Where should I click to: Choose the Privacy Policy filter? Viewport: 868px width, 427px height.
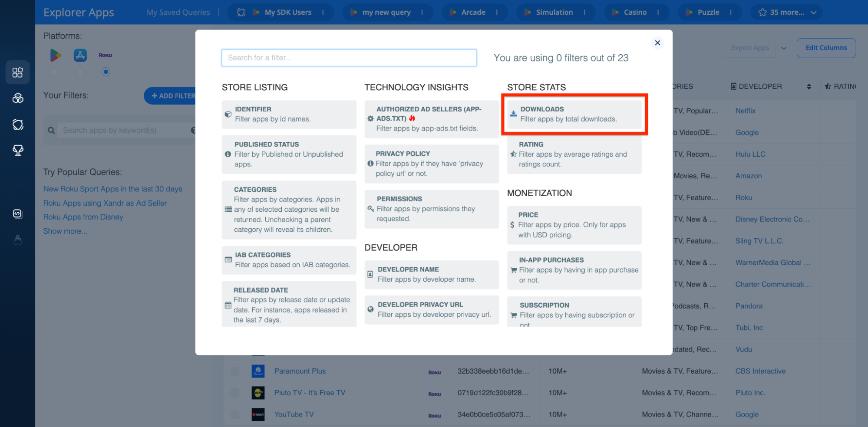click(432, 164)
